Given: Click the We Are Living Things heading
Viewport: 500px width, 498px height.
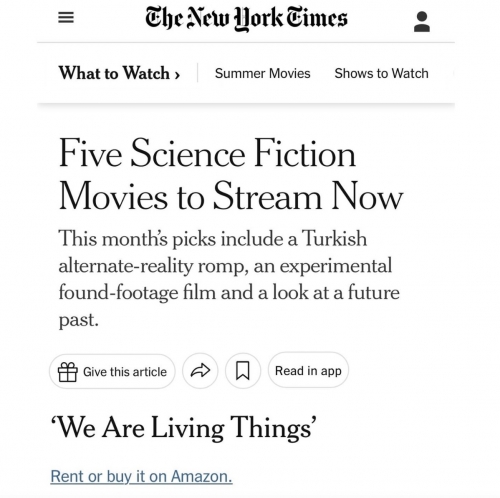Looking at the screenshot, I should 183,428.
